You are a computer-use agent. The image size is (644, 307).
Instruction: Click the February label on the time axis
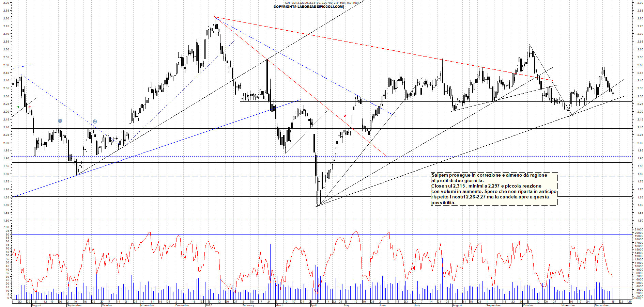pos(248,305)
